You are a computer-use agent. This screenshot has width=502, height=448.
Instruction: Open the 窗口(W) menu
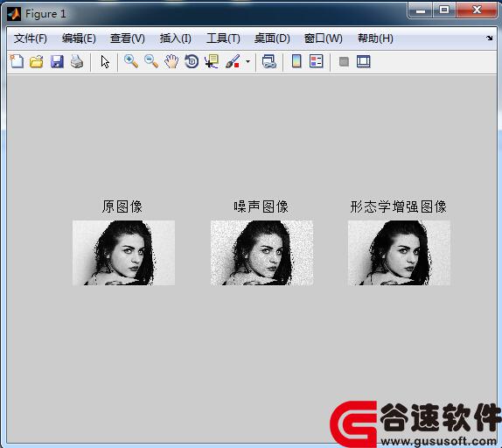coord(324,38)
